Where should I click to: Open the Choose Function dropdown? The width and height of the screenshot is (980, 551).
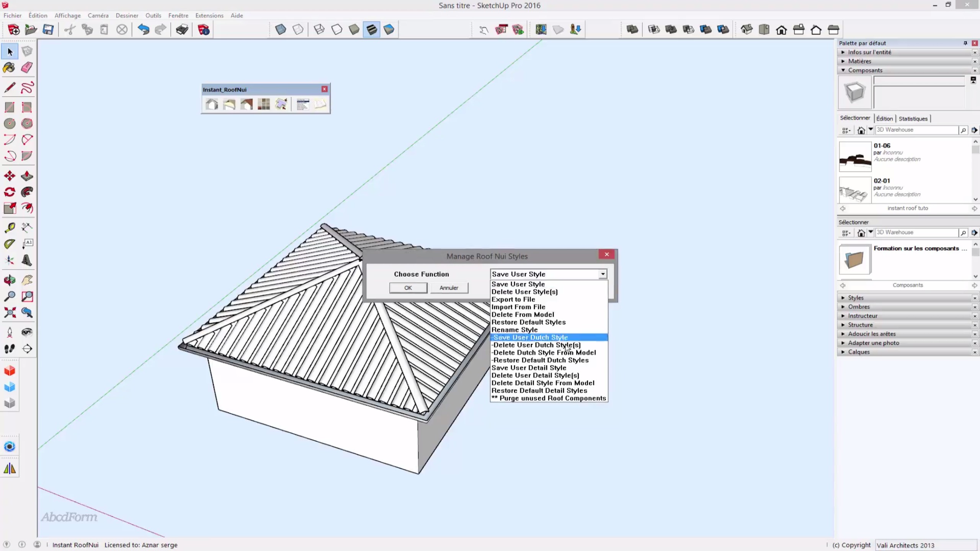click(x=601, y=274)
